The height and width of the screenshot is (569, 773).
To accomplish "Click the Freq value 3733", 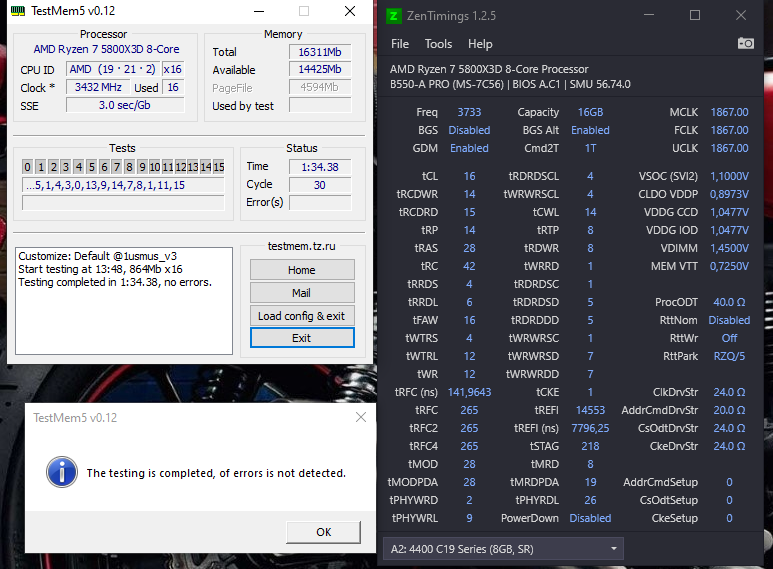I will tap(469, 112).
